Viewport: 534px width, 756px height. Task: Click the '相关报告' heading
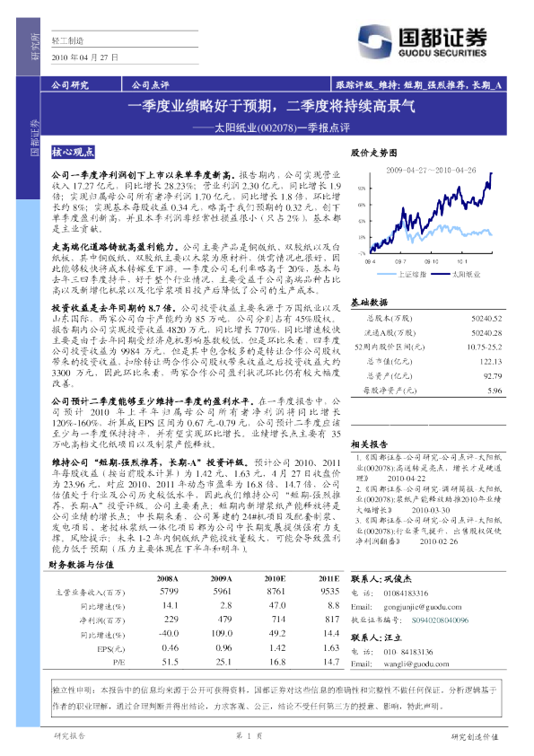point(369,444)
